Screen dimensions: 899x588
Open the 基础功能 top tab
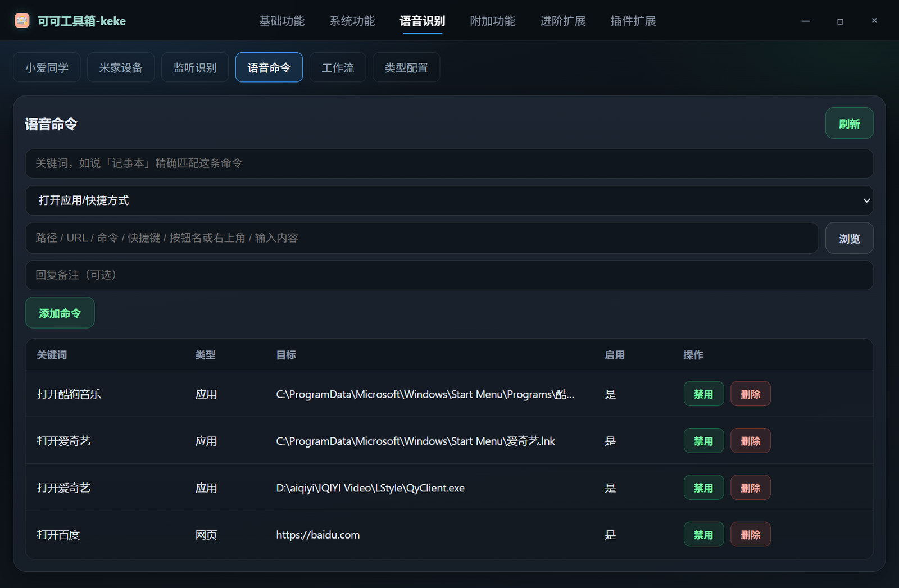[282, 21]
